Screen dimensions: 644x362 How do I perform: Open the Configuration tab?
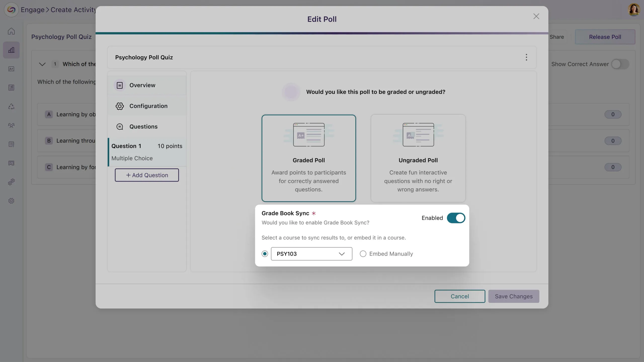[x=148, y=106]
